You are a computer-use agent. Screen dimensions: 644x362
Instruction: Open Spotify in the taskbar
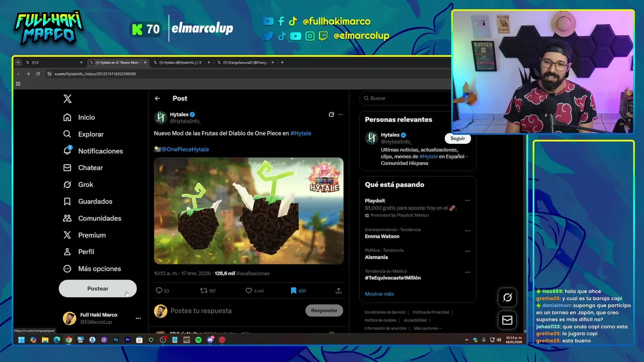coord(198,340)
